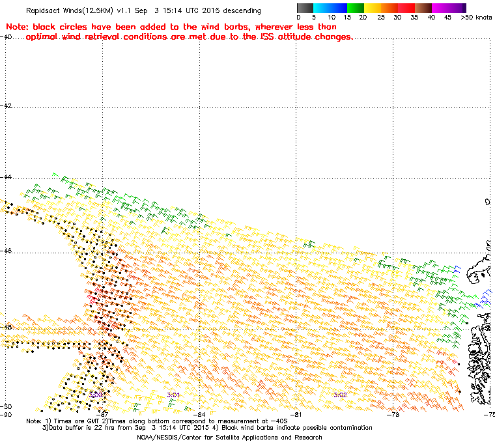Click the legend tick label '40'
The width and height of the screenshot is (495, 448).
coord(431,18)
